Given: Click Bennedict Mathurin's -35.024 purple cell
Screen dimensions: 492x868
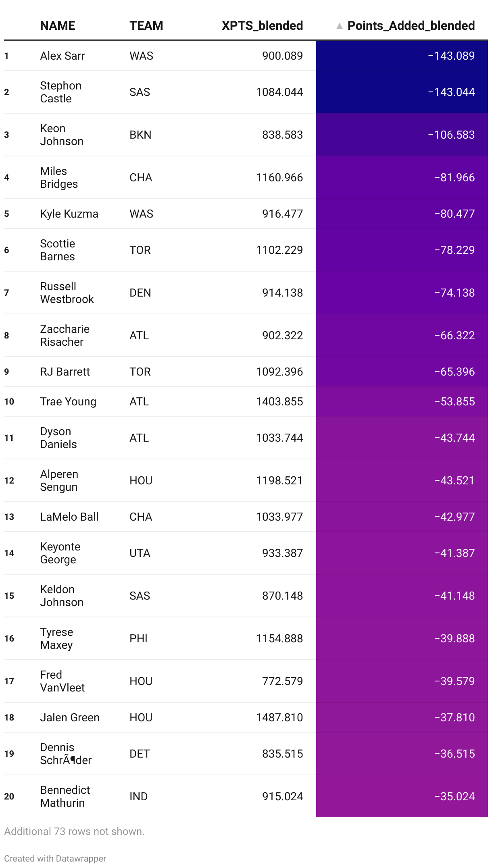Looking at the screenshot, I should pos(402,797).
